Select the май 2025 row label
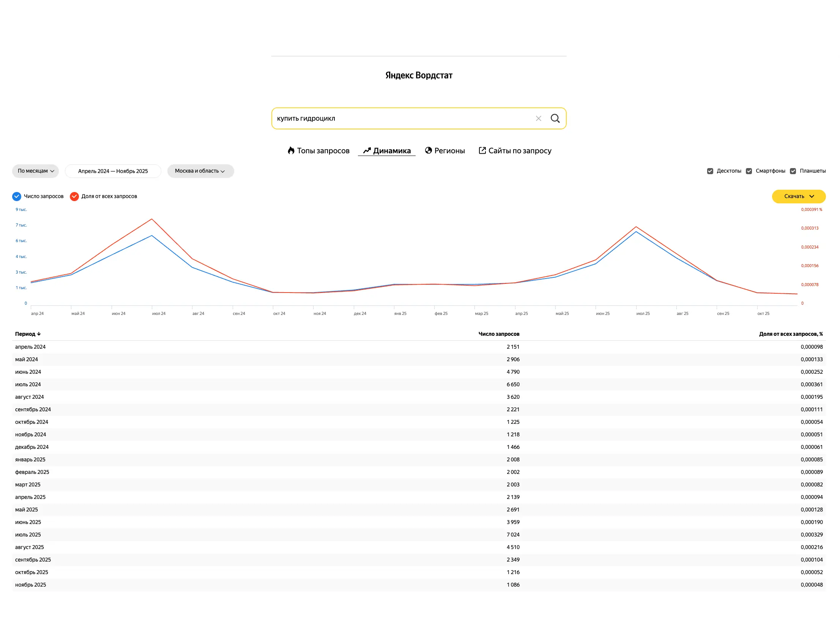Image resolution: width=840 pixels, height=631 pixels. coord(27,510)
